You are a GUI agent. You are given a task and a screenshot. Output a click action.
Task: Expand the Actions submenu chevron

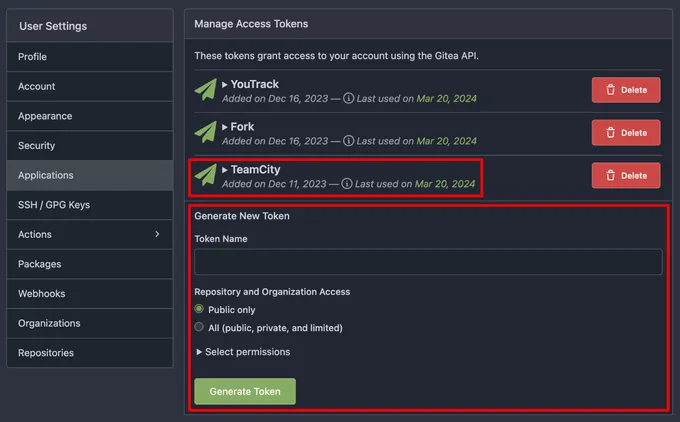pyautogui.click(x=157, y=234)
